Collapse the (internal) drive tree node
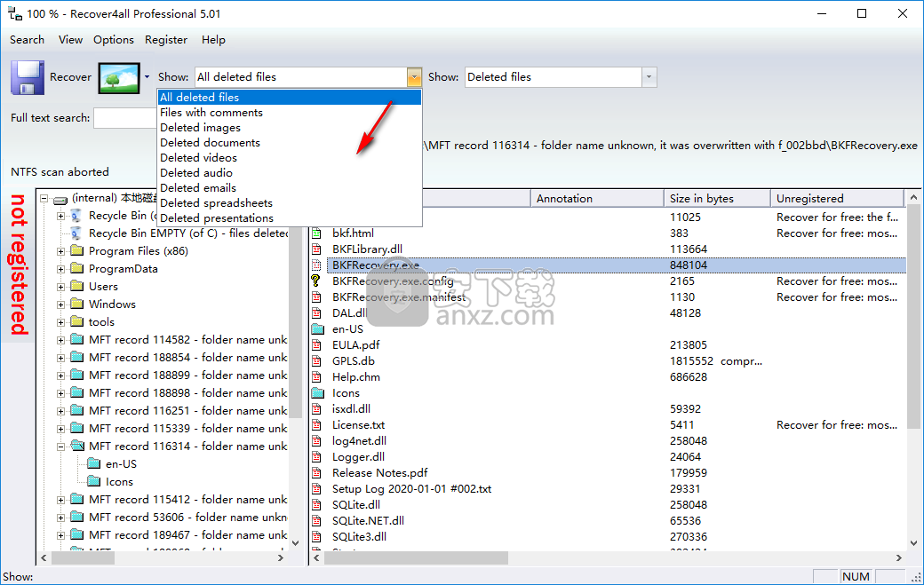Viewport: 924px width, 585px height. click(x=44, y=199)
